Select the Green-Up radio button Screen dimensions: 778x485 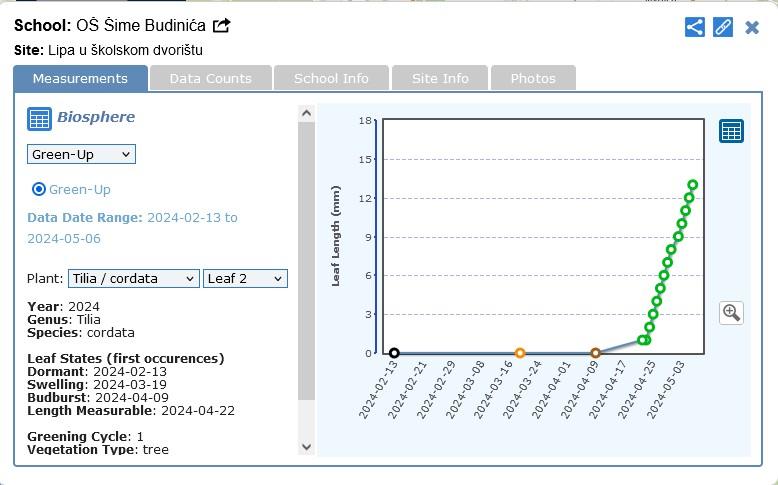tap(39, 189)
